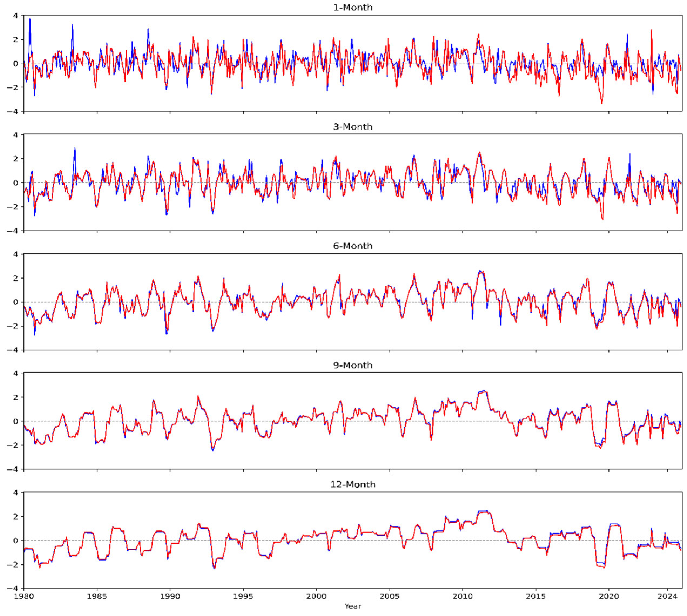687x616 pixels.
Task: Select the "1995" x-axis tick label
Action: [x=243, y=596]
